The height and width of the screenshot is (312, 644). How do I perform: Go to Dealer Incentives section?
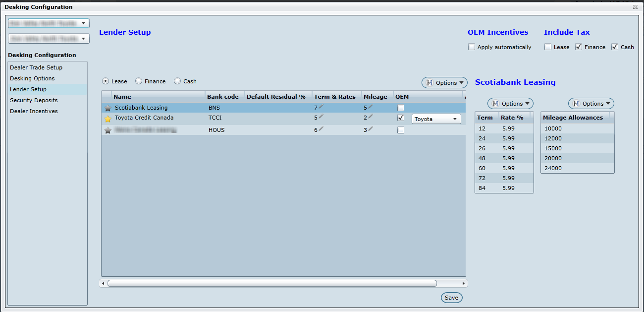(x=34, y=111)
